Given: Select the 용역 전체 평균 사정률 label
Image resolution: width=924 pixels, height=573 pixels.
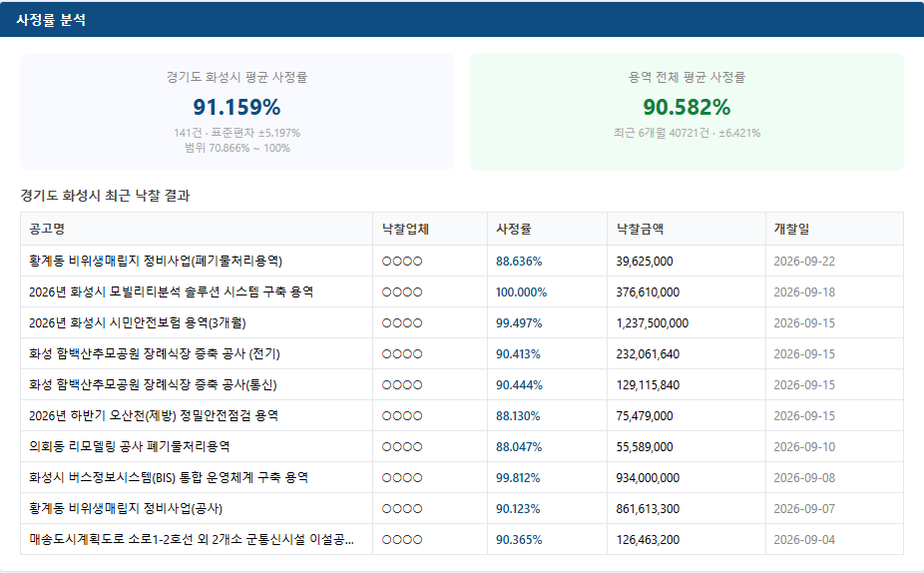Looking at the screenshot, I should 687,77.
